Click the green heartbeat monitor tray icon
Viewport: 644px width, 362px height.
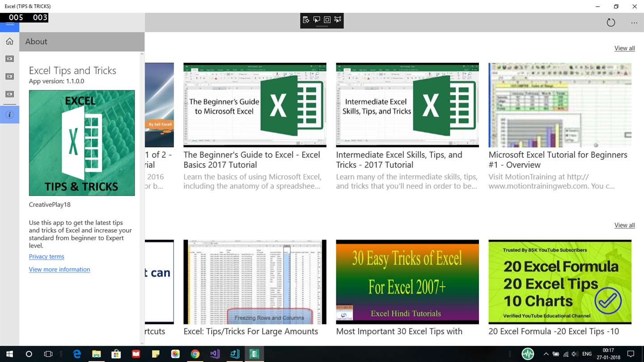pos(528,354)
